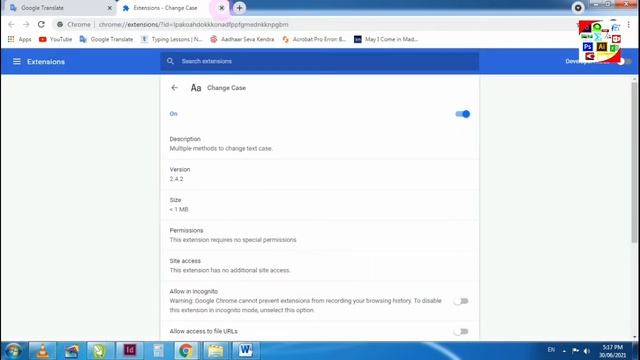Screen dimensions: 640x360
Task: Click the Chrome site info icon in address bar
Action: pyautogui.click(x=60, y=24)
